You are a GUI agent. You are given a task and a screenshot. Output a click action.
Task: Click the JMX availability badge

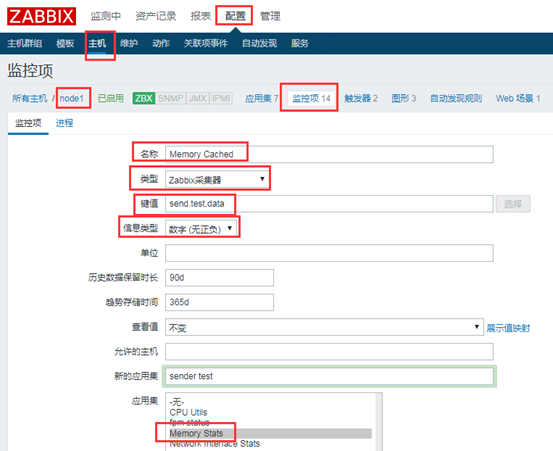click(x=198, y=98)
